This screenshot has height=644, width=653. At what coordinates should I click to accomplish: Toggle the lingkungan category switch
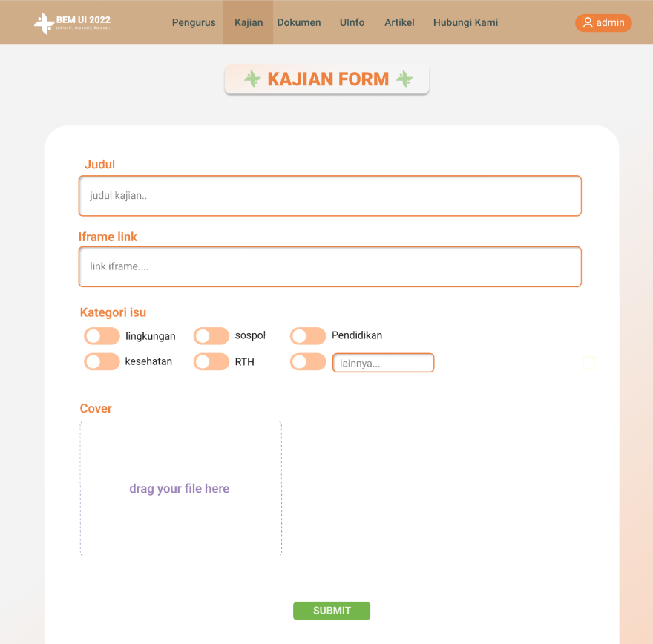coord(102,336)
